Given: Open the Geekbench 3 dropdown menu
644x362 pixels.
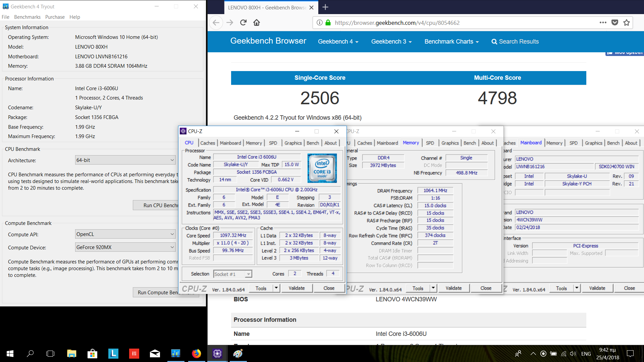Looking at the screenshot, I should pyautogui.click(x=391, y=42).
